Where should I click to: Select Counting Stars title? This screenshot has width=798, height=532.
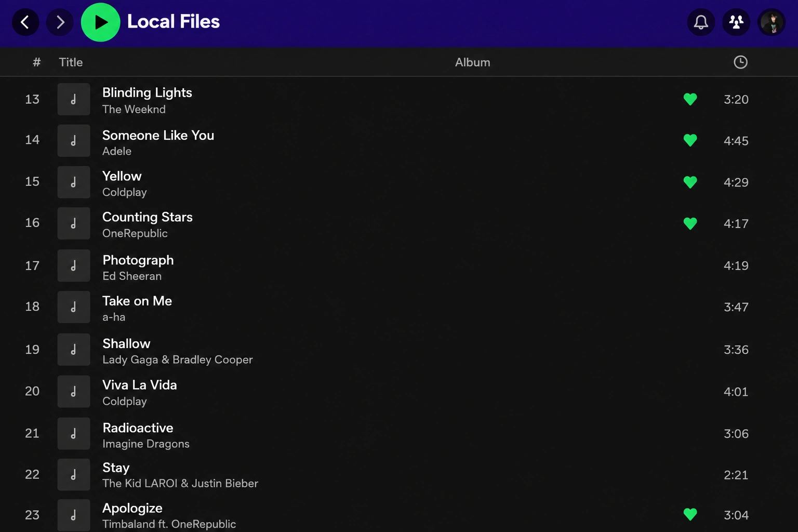pos(147,217)
